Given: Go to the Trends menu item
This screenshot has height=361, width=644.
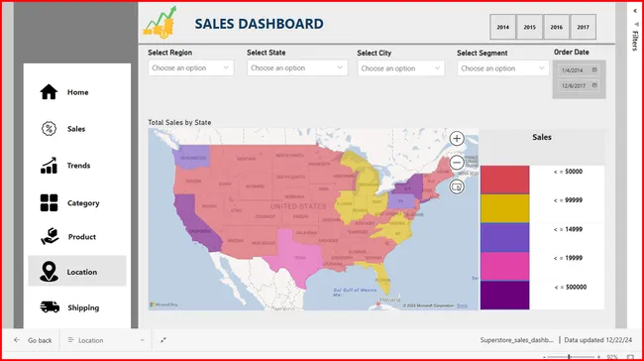Looking at the screenshot, I should point(77,166).
